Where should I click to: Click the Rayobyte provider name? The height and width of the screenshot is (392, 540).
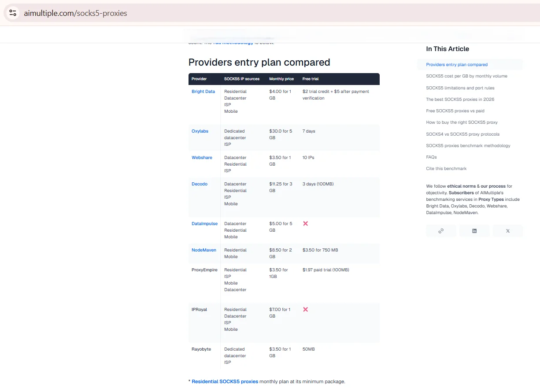pyautogui.click(x=201, y=349)
